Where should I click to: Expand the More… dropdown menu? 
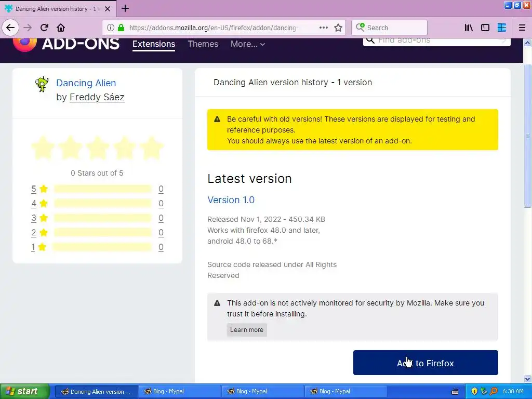pos(248,44)
